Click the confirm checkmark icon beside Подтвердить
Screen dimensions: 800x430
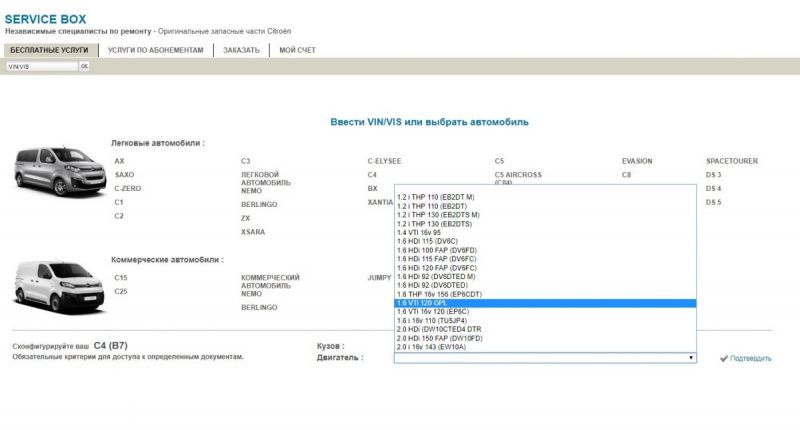point(723,358)
